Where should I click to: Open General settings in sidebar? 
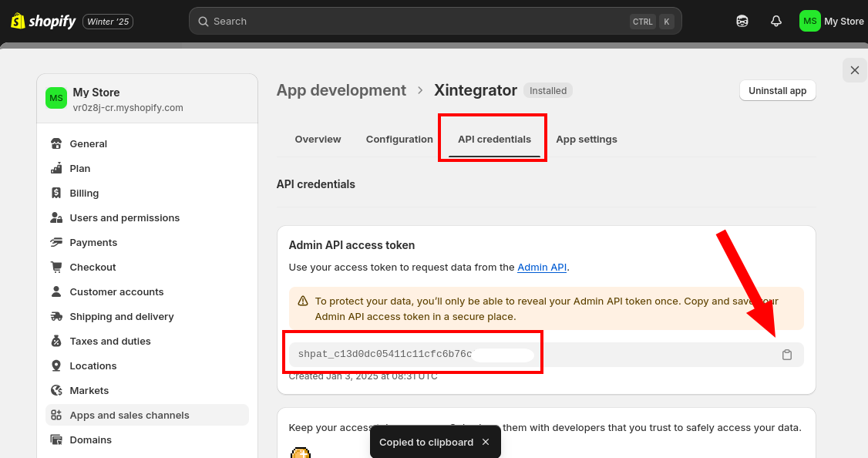88,143
